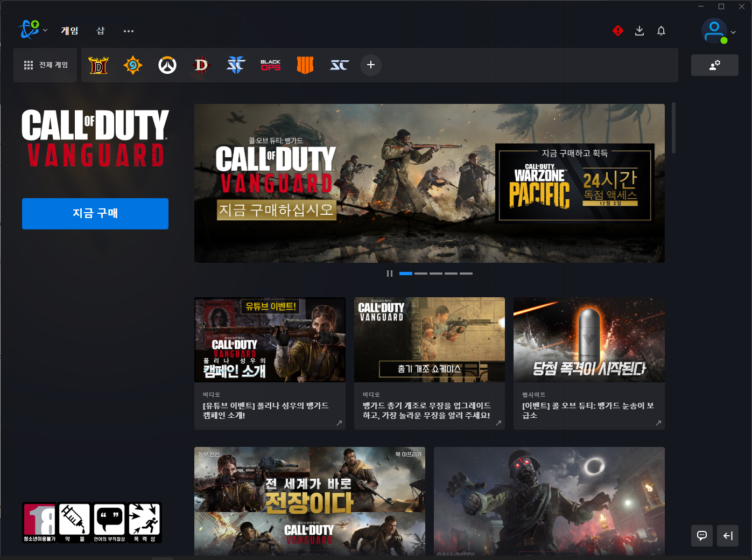Select the Black Ops 4 icon
This screenshot has width=752, height=560.
(305, 65)
